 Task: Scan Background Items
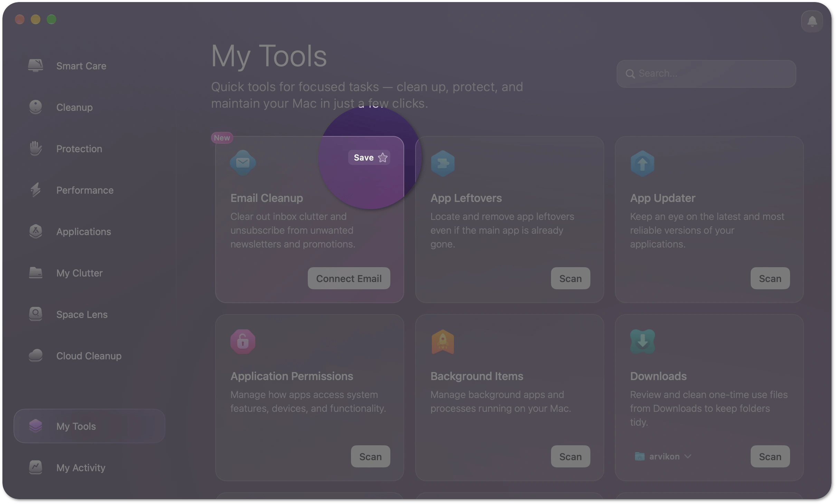(x=570, y=456)
